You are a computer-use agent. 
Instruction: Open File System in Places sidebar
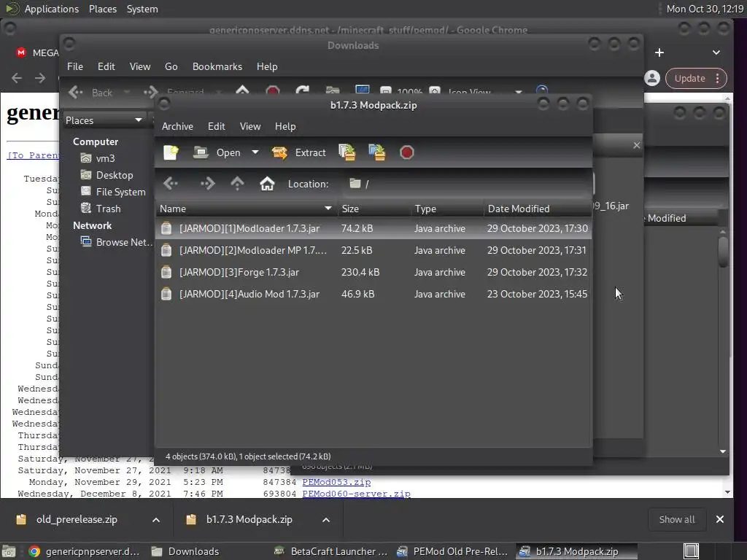(113, 192)
